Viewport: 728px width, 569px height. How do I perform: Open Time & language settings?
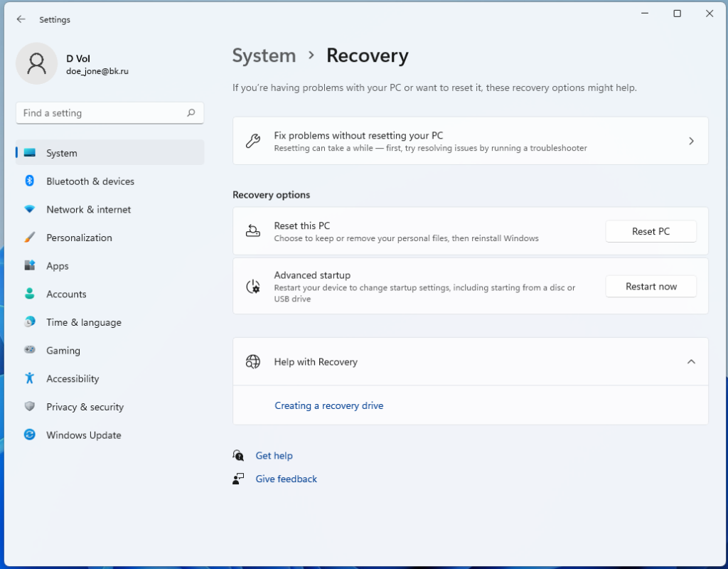[x=85, y=322]
